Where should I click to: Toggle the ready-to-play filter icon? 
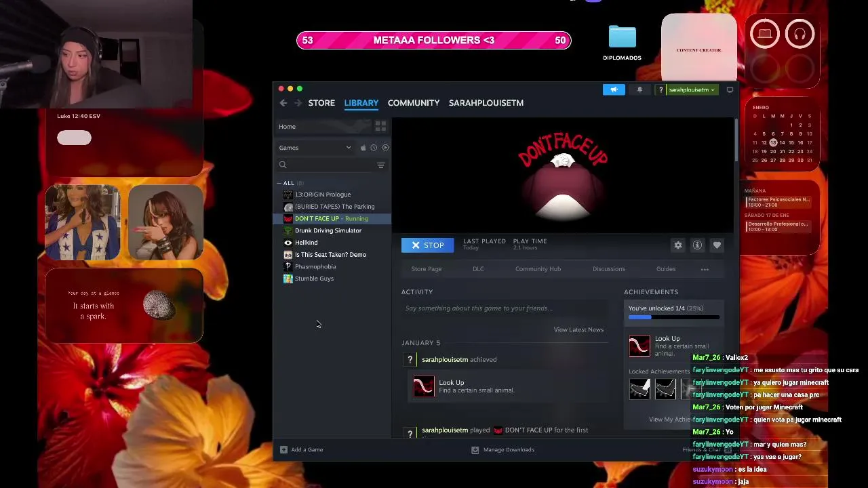point(385,148)
